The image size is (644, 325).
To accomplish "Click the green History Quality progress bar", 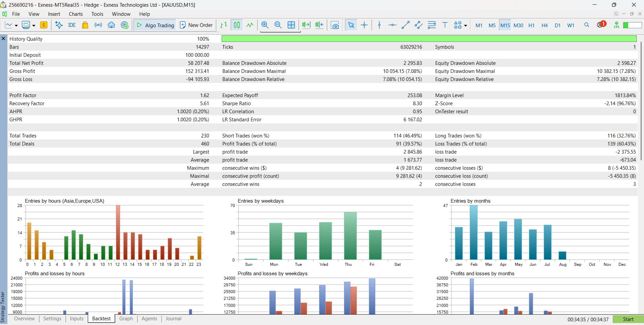I will 429,39.
